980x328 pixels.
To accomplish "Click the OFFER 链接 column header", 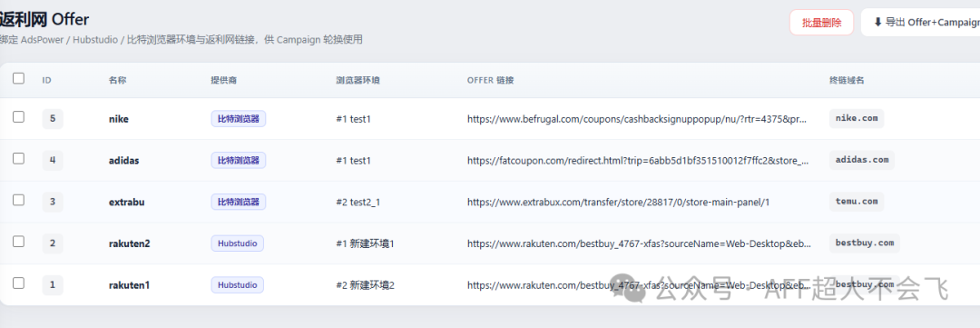I will pyautogui.click(x=490, y=80).
